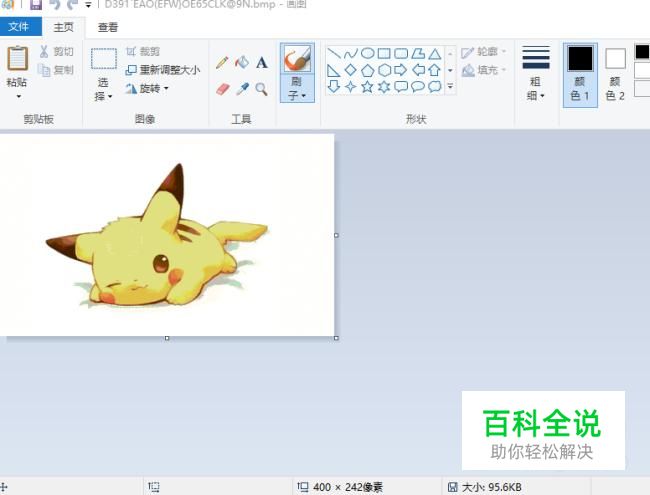Screen dimensions: 650x495
Task: Select the Magnifier tool
Action: pos(261,89)
